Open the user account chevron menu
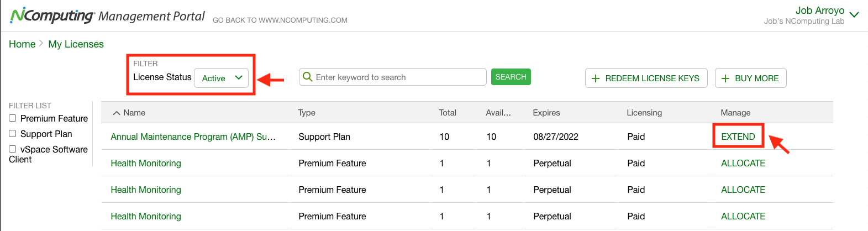 (x=854, y=14)
